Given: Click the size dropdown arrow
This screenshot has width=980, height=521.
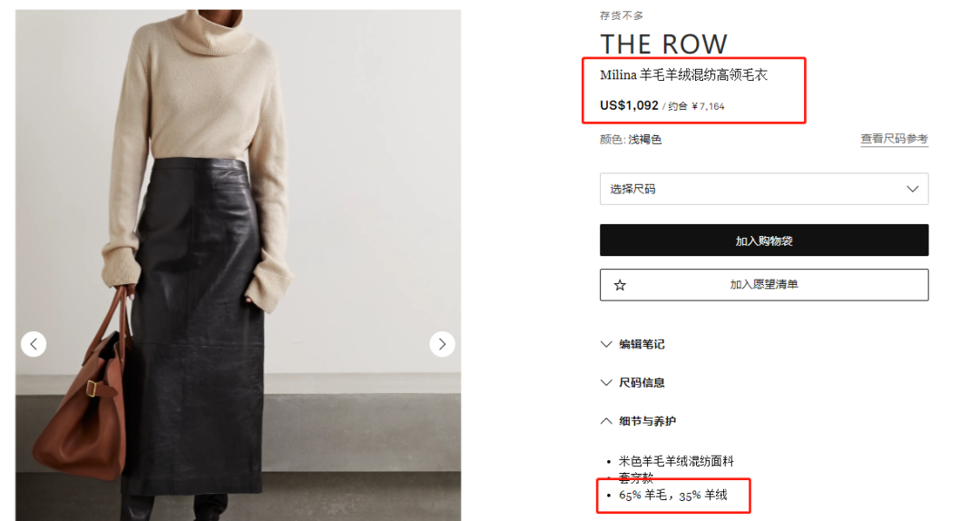Looking at the screenshot, I should pos(913,189).
